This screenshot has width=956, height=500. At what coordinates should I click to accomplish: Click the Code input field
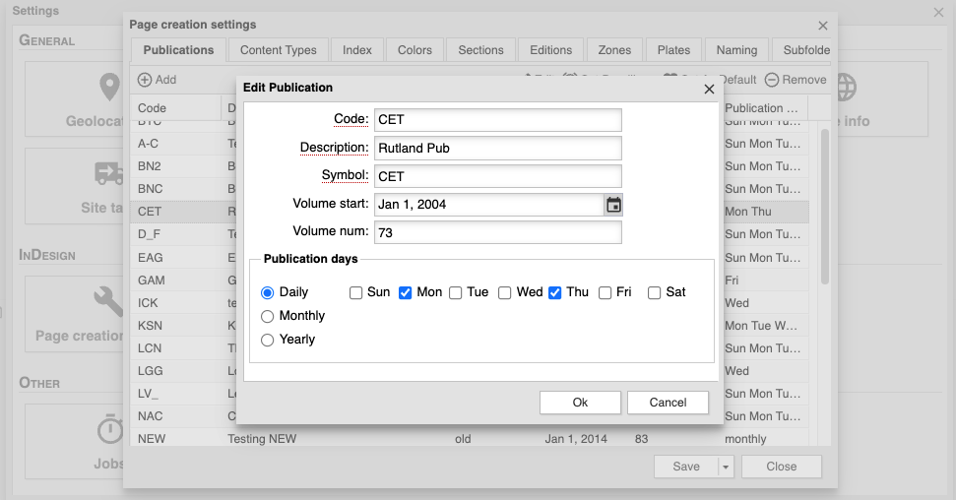(x=498, y=120)
